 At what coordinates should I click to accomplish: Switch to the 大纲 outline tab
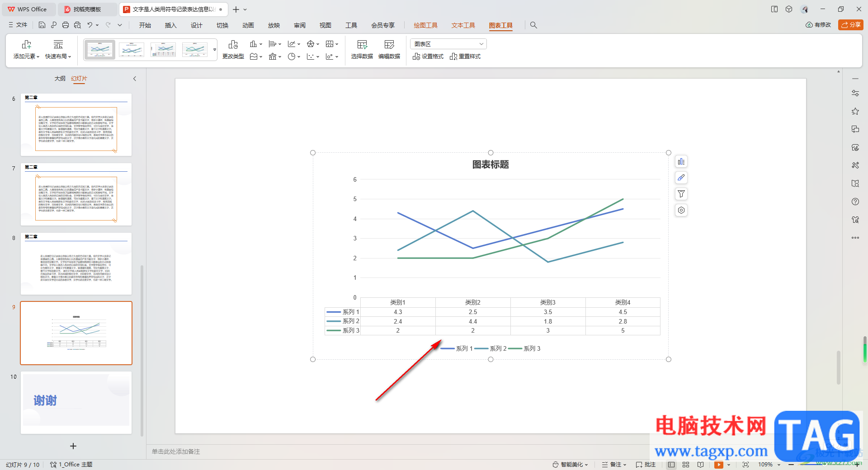pos(60,79)
